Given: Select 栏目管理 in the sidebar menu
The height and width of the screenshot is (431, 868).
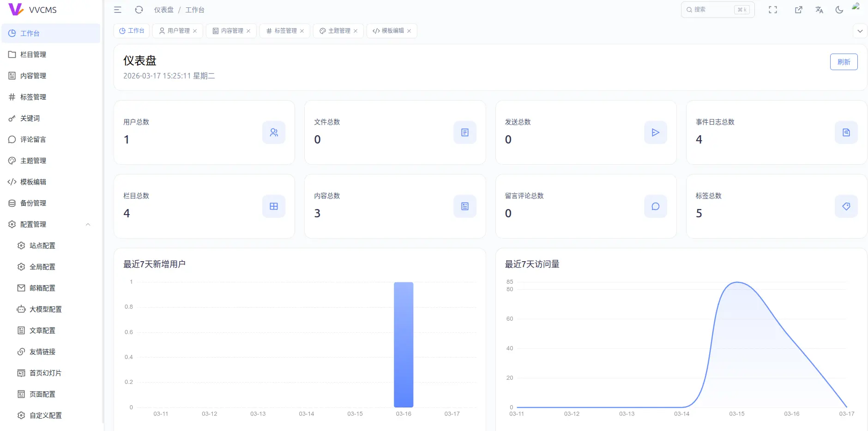Looking at the screenshot, I should (32, 54).
